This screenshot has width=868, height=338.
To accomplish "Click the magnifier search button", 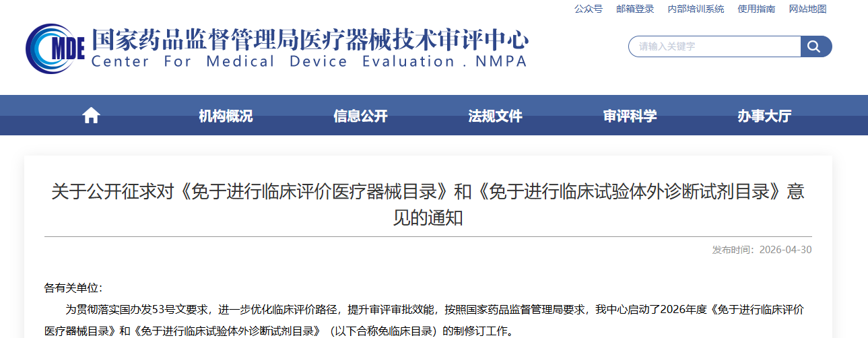I will (x=815, y=46).
